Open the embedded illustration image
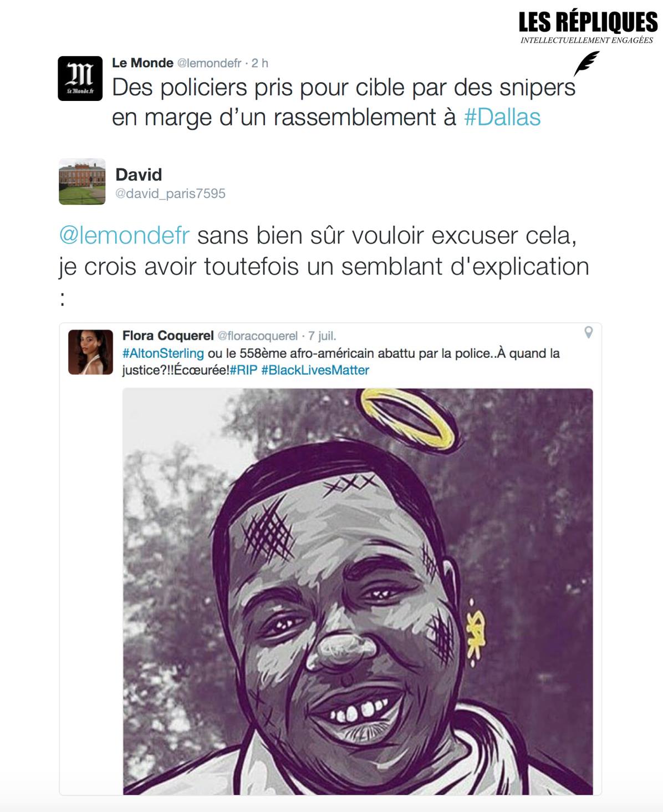663x812 pixels. click(x=358, y=591)
